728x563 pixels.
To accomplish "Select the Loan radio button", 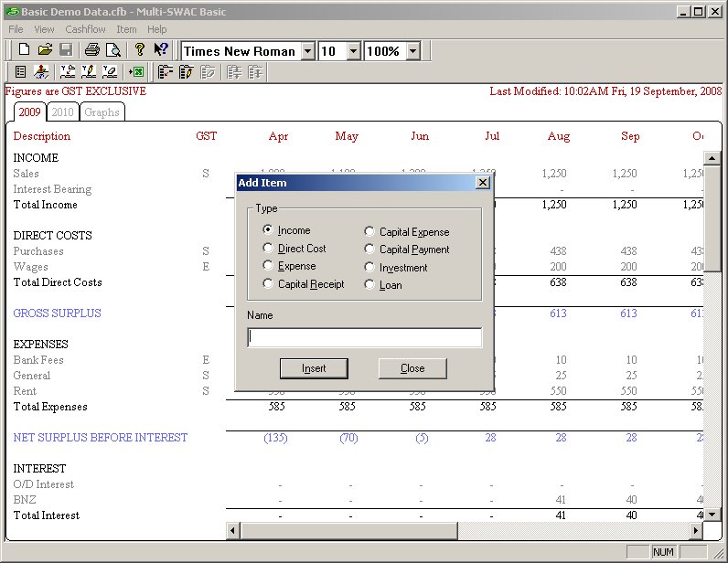I will (x=369, y=284).
